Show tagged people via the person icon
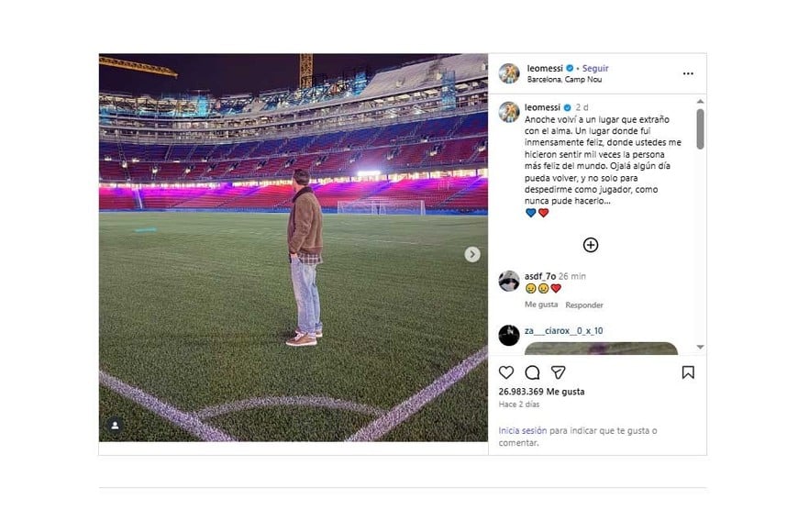The height and width of the screenshot is (532, 798). tap(113, 425)
